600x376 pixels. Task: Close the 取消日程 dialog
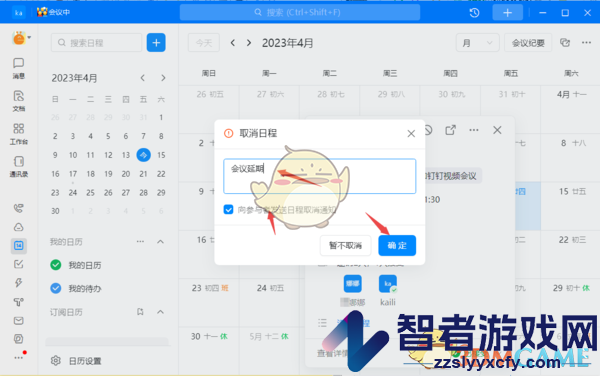[411, 133]
